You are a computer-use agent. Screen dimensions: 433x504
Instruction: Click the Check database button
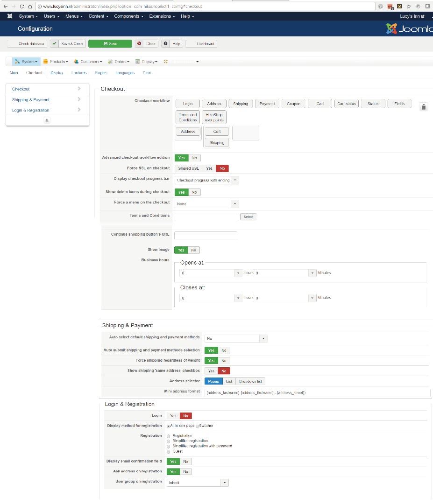coord(28,43)
